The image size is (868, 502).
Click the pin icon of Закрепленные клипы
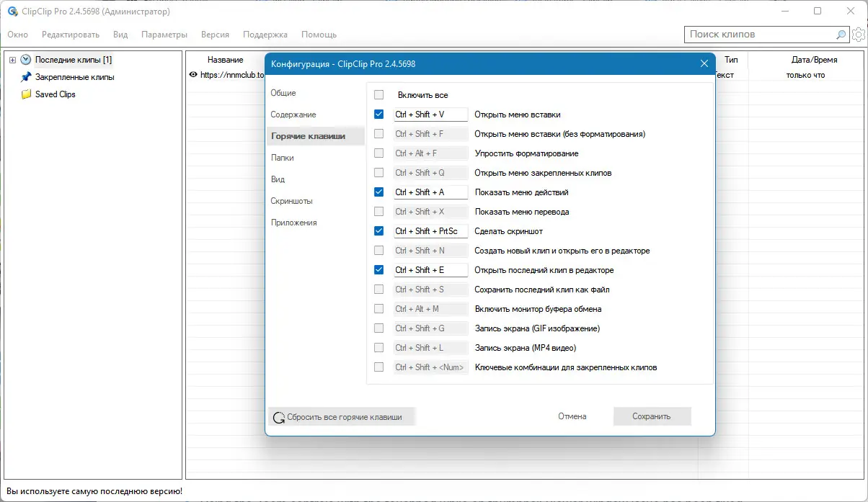pos(26,77)
